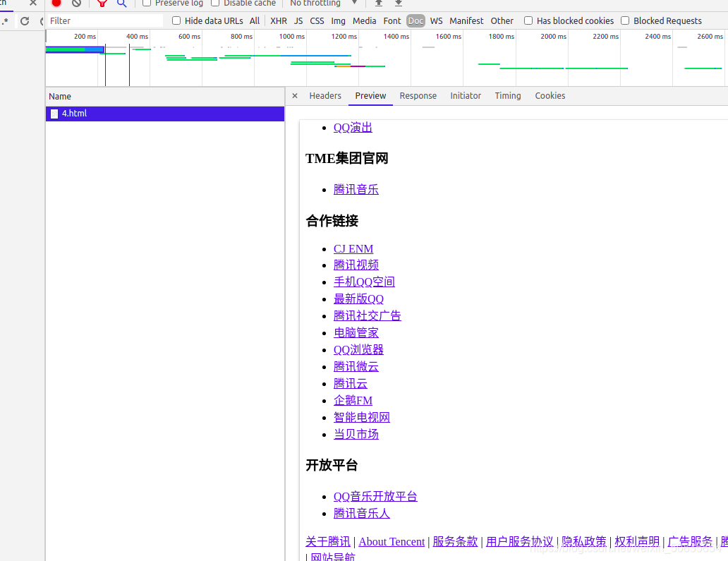View the Timing tab

[x=507, y=96]
